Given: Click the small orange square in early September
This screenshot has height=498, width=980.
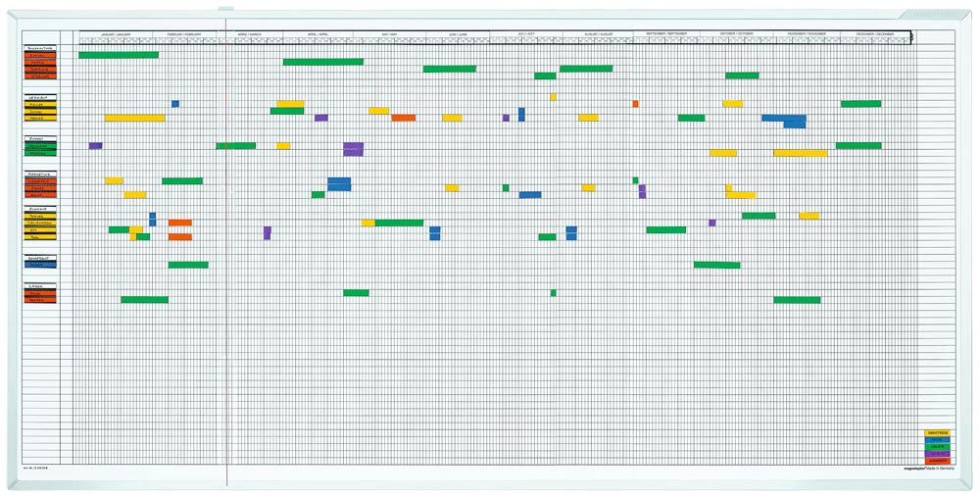Looking at the screenshot, I should [x=635, y=104].
